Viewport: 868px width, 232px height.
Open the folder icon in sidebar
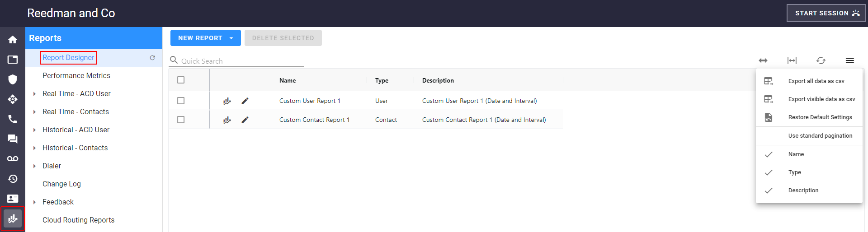tap(13, 60)
